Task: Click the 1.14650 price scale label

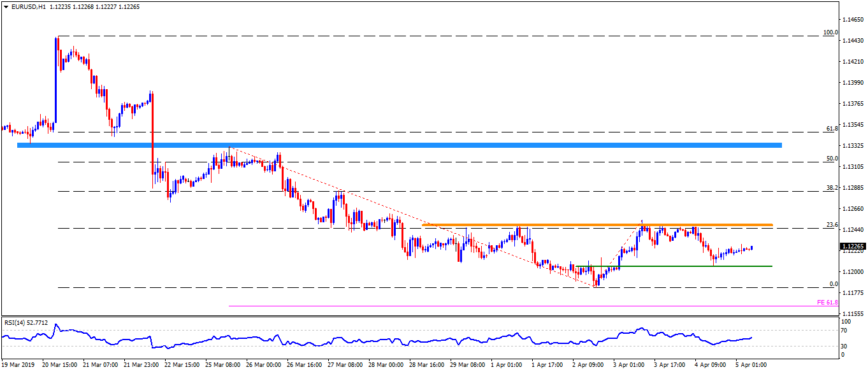Action: pyautogui.click(x=852, y=20)
